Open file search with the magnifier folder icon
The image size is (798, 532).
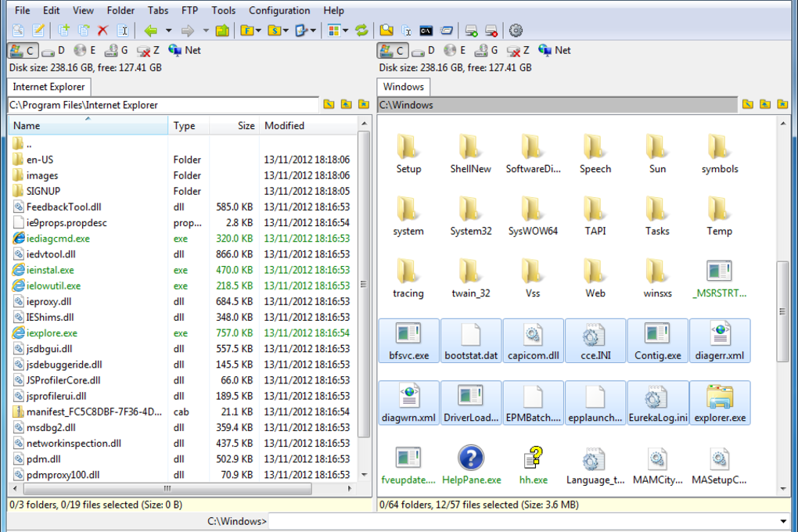pyautogui.click(x=386, y=31)
